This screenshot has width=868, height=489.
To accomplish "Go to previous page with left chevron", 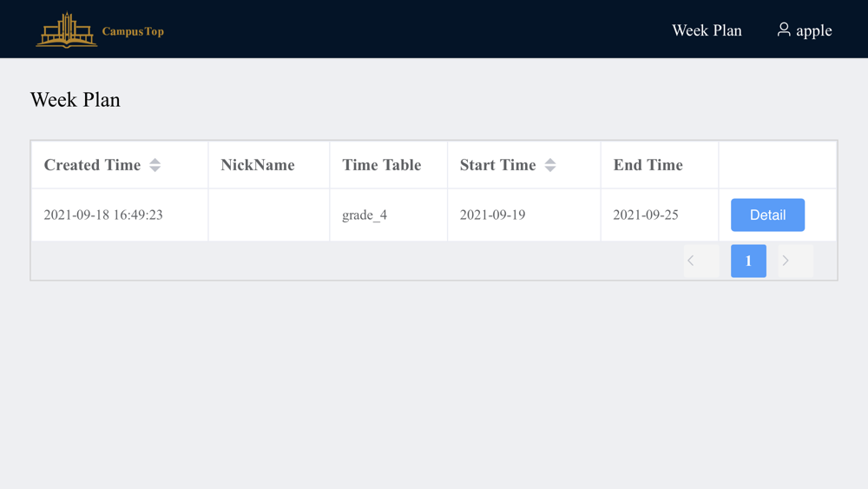I will click(700, 261).
